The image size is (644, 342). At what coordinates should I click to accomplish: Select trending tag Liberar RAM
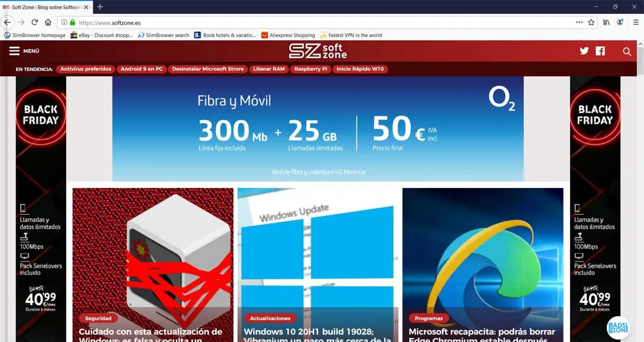pos(269,69)
